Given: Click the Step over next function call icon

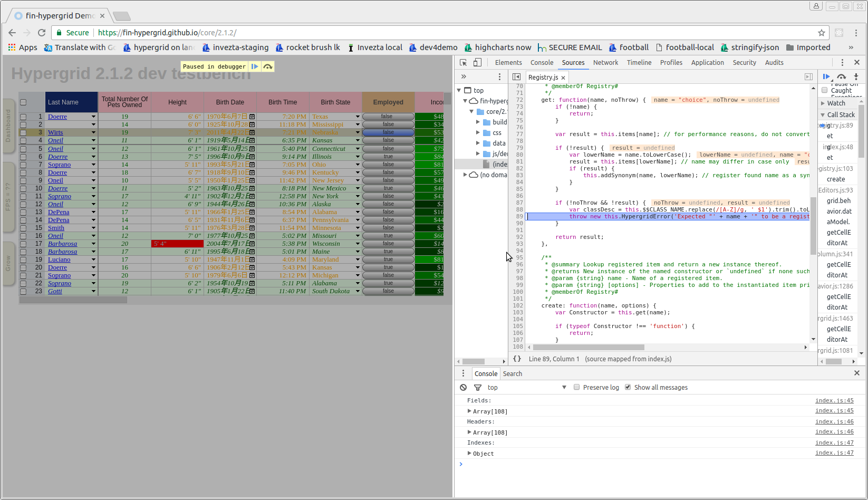Looking at the screenshot, I should click(x=841, y=76).
